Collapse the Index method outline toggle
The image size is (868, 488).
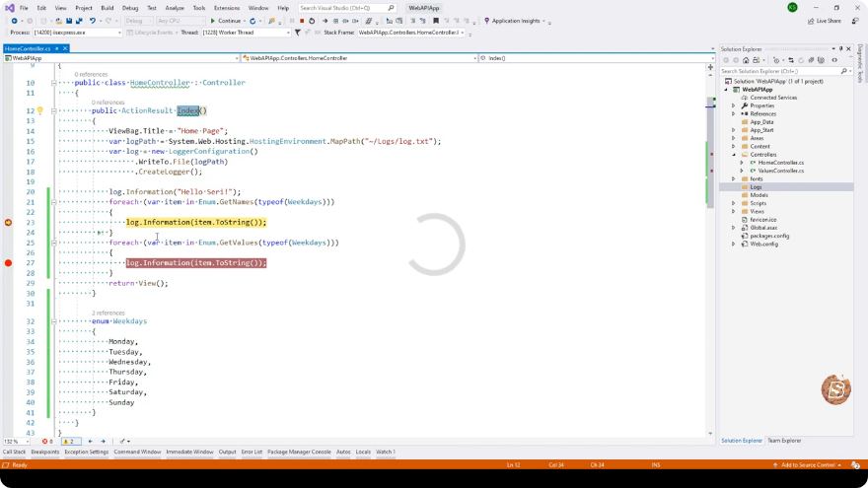pyautogui.click(x=53, y=111)
